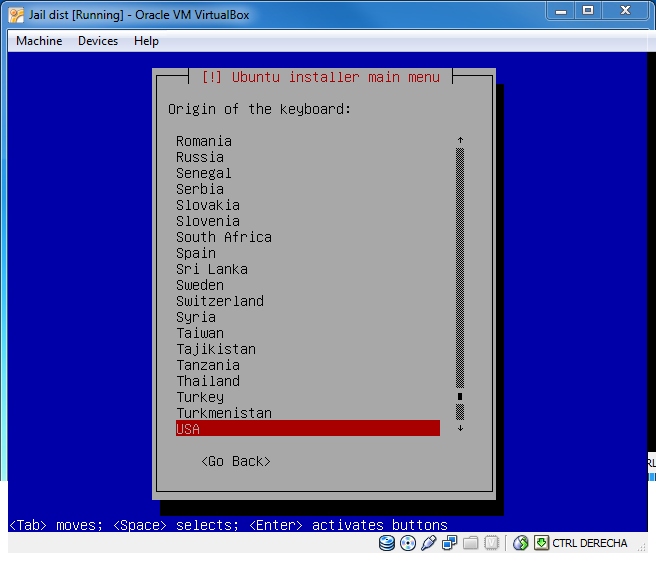
Task: Click the hard disk activity status icon
Action: (387, 543)
